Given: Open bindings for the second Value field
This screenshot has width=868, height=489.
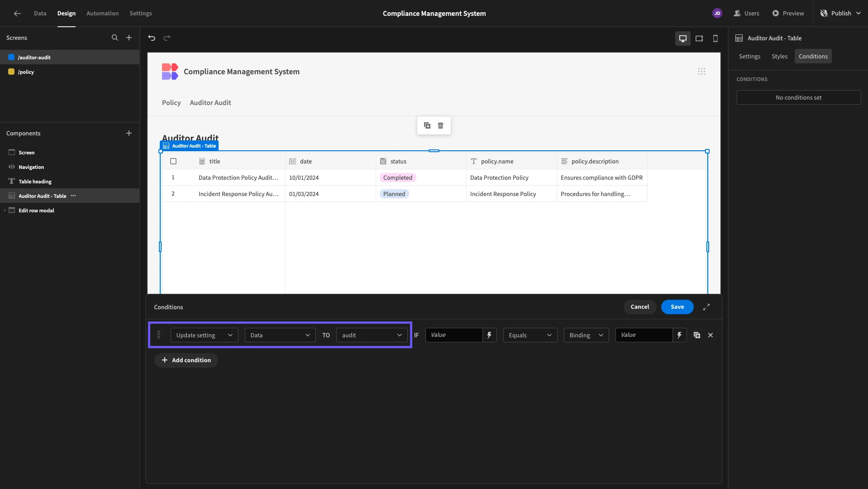Looking at the screenshot, I should click(679, 335).
